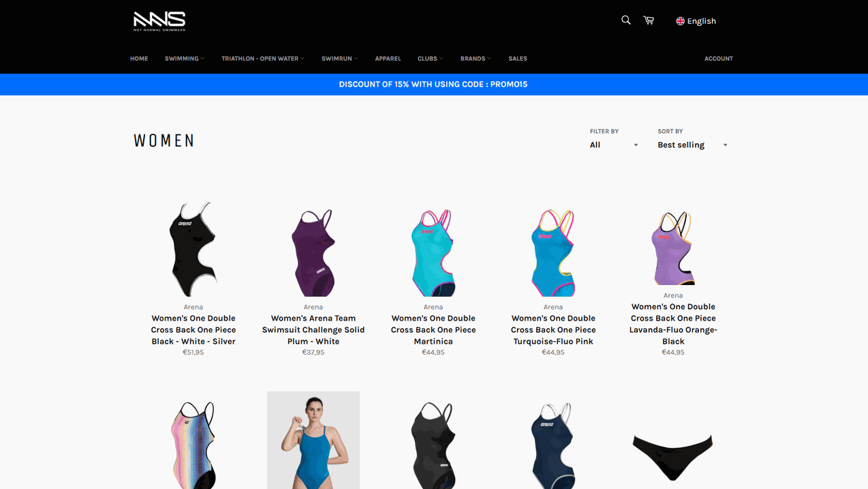This screenshot has width=868, height=489.
Task: Open the shopping cart icon
Action: pyautogui.click(x=649, y=20)
